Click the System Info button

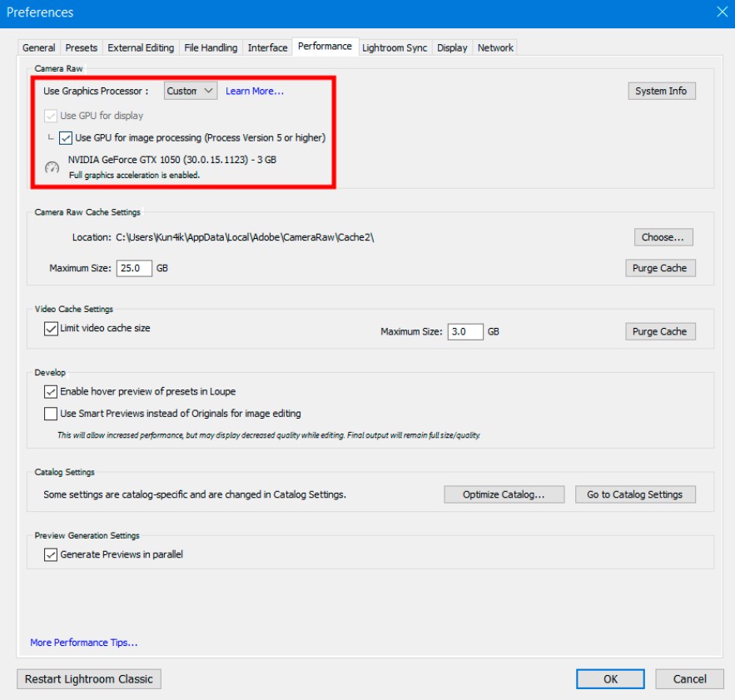click(x=662, y=91)
